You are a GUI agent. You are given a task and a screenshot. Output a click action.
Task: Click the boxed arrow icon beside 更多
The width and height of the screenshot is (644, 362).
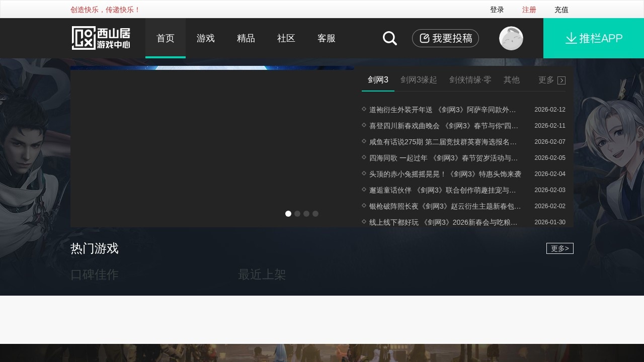click(561, 80)
